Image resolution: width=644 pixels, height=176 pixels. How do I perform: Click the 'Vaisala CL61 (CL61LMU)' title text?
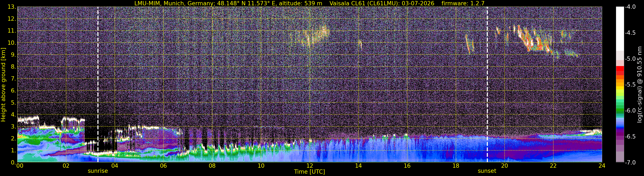pyautogui.click(x=364, y=3)
